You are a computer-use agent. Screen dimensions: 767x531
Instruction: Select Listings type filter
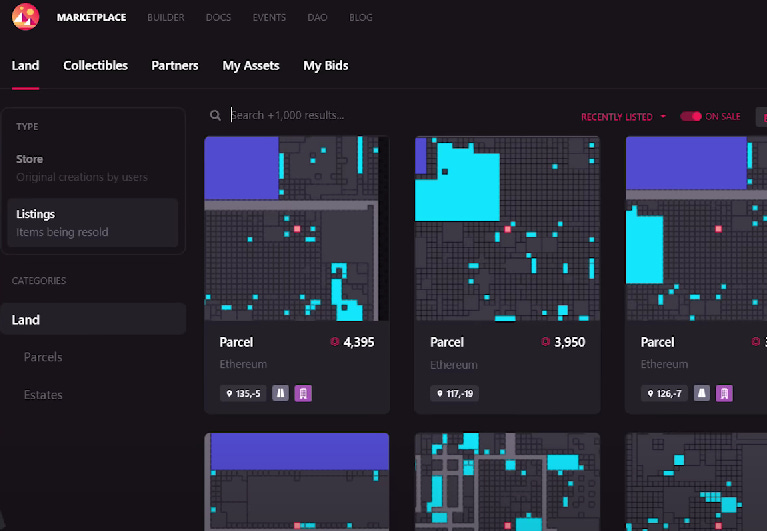(x=92, y=223)
